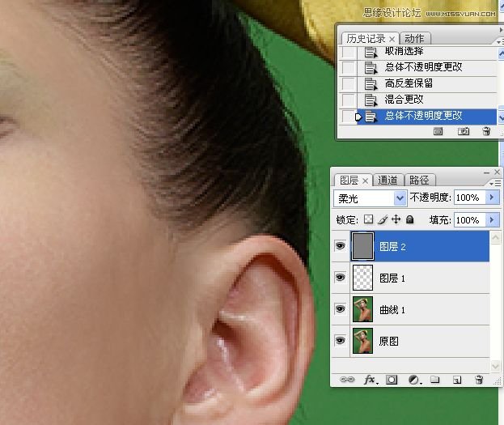Switch to the 图层 tab
The height and width of the screenshot is (425, 504).
pos(349,181)
